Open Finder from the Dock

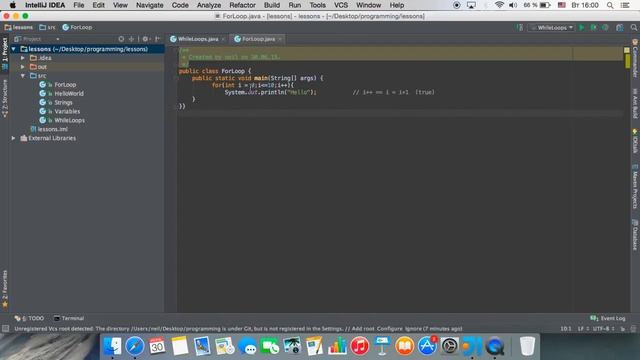coord(112,346)
